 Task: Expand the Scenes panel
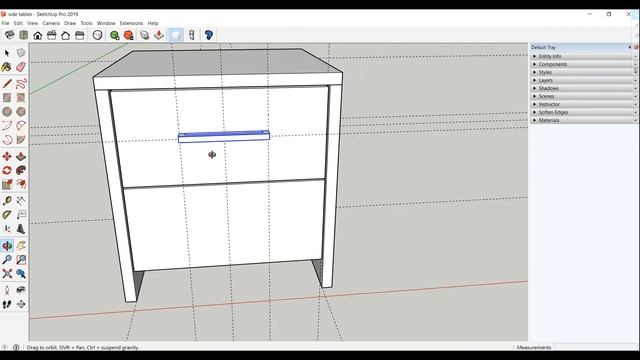584,96
